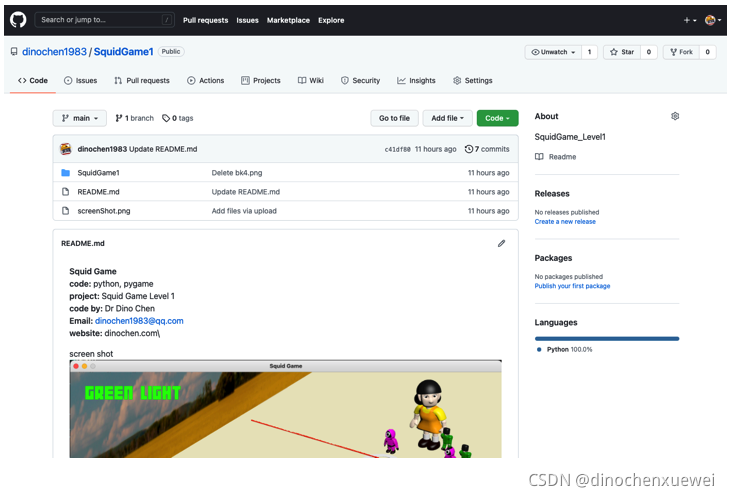The height and width of the screenshot is (497, 730).
Task: Edit README with the pencil icon
Action: point(501,243)
